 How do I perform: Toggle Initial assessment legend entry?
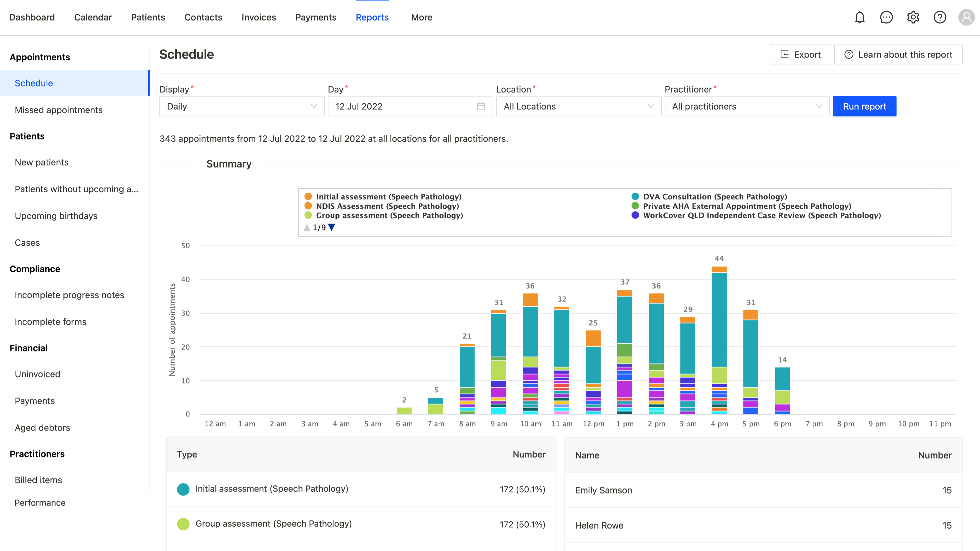click(x=383, y=196)
